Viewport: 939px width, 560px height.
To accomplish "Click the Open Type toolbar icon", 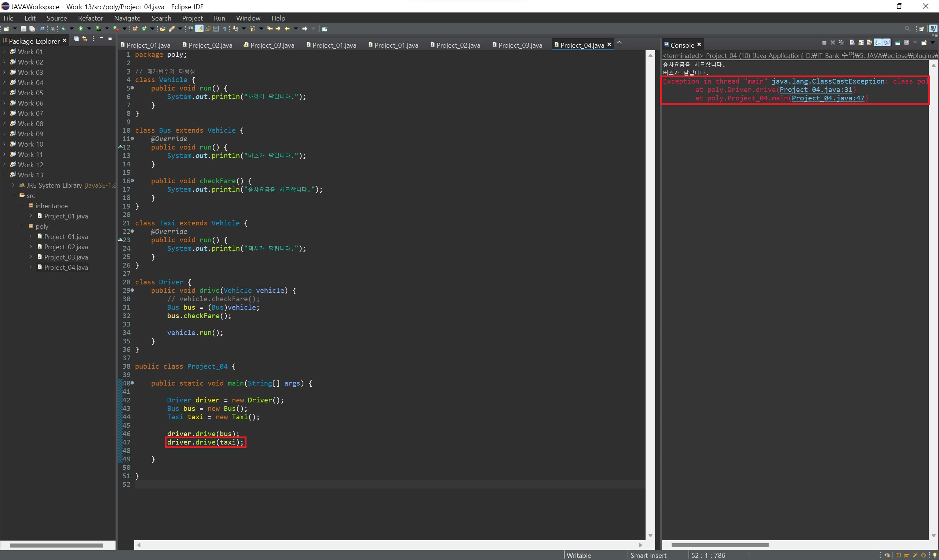I will [x=162, y=29].
